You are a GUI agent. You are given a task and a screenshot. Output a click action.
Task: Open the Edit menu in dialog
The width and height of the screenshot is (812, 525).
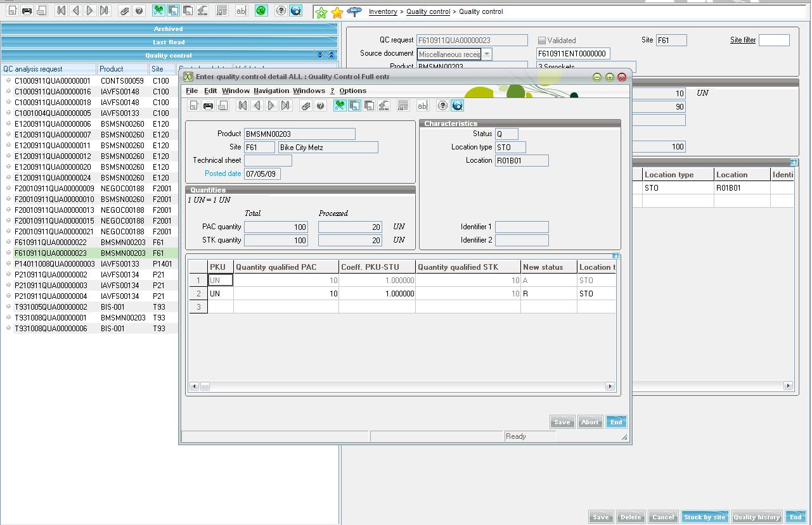(210, 91)
